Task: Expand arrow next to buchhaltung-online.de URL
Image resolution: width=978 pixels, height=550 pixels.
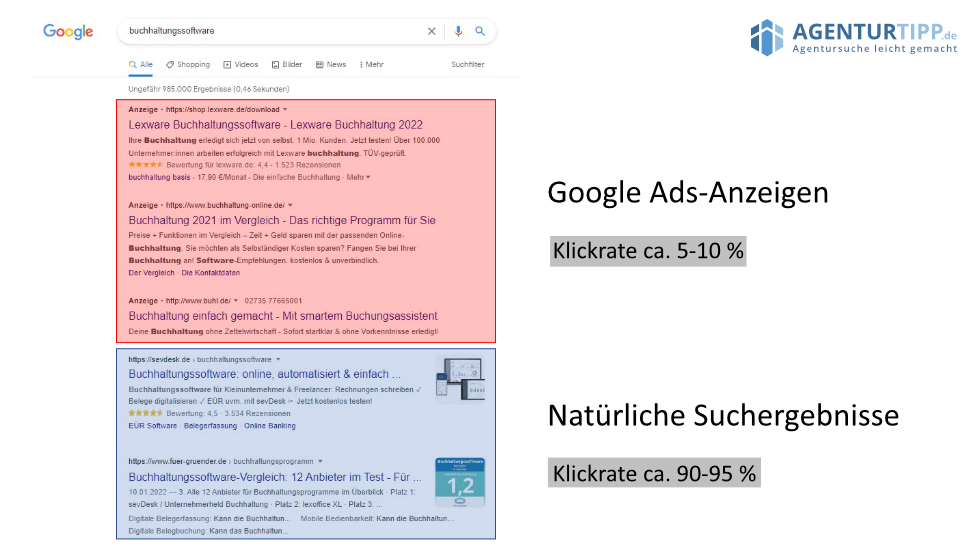Action: pos(290,205)
